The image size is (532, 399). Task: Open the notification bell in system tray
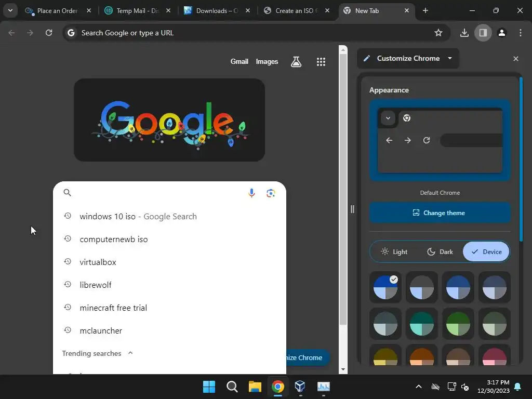(518, 387)
